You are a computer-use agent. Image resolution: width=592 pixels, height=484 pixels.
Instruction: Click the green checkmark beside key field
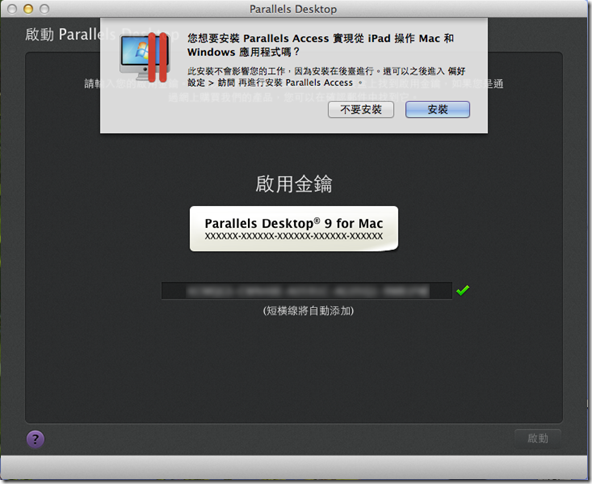click(x=462, y=290)
